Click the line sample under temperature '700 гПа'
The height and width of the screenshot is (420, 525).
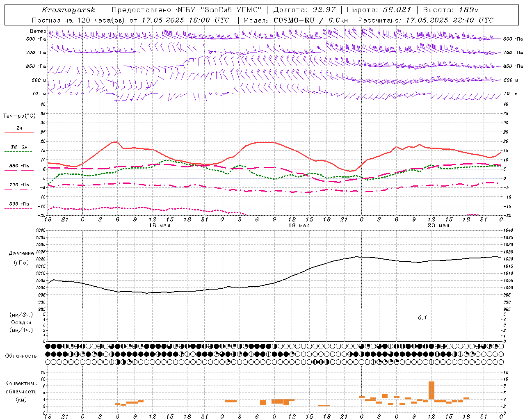19,190
